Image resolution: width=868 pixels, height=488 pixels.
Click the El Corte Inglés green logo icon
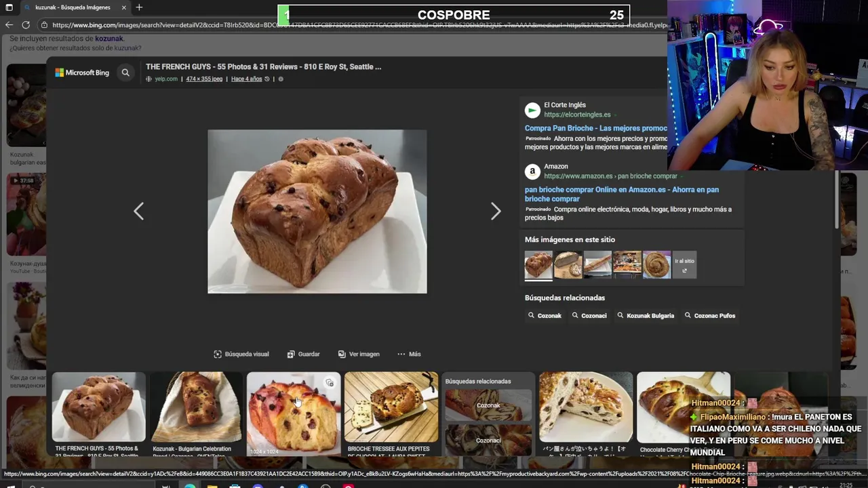(x=532, y=110)
